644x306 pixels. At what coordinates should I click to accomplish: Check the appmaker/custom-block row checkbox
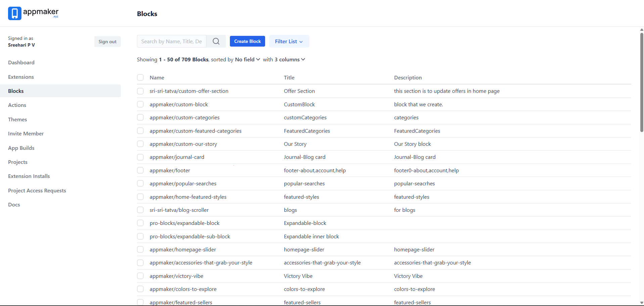click(x=140, y=104)
